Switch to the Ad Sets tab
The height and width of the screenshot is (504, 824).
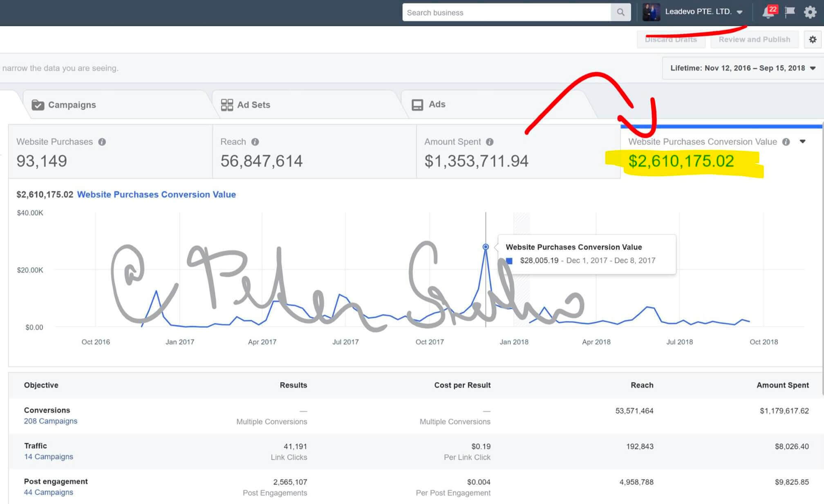click(253, 105)
